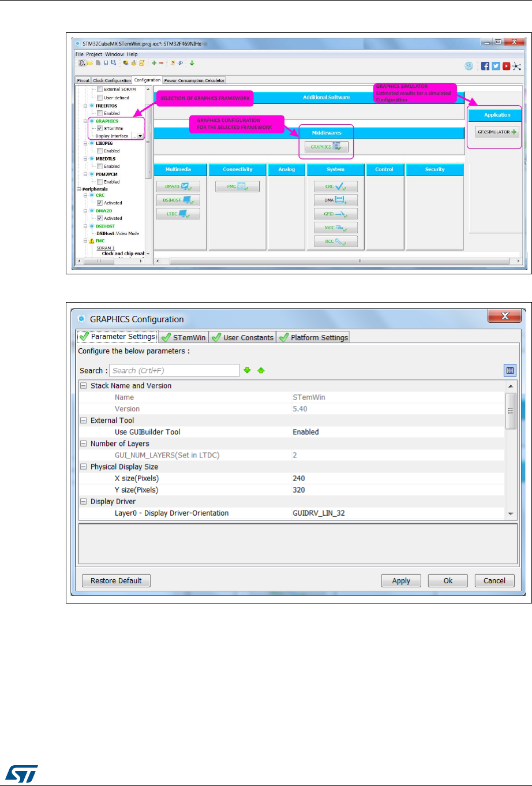The width and height of the screenshot is (532, 786).
Task: Click the GFXSIMULATOR application button
Action: 497,132
